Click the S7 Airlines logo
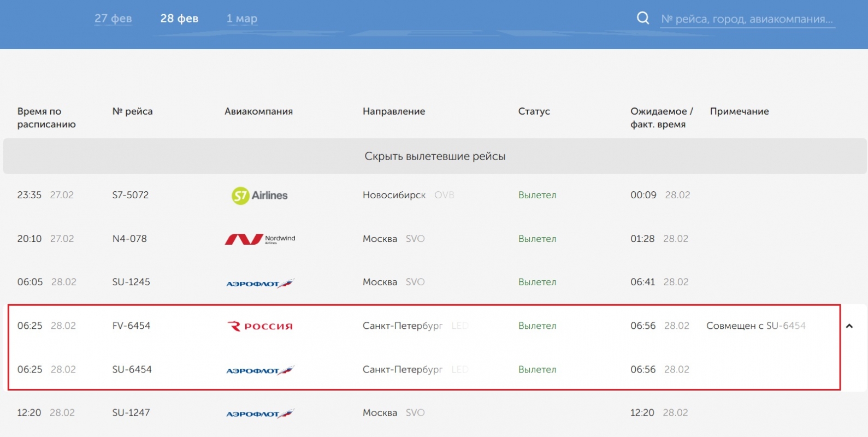 (259, 196)
